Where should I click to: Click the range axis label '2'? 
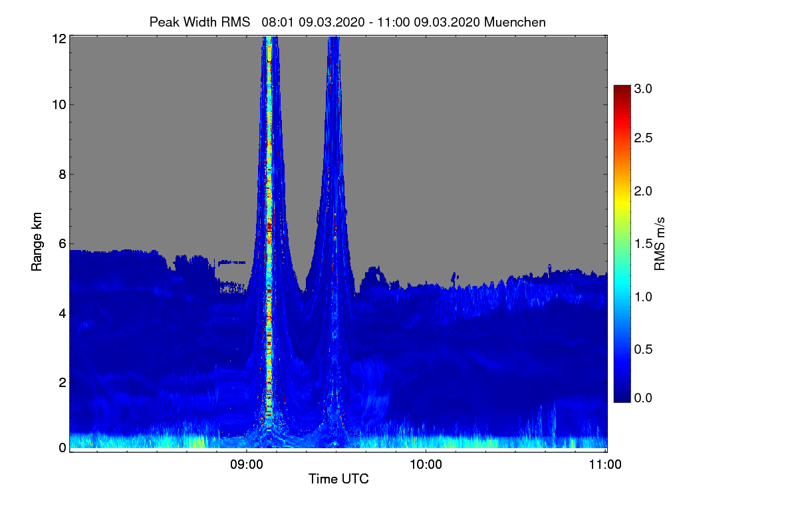coord(61,382)
